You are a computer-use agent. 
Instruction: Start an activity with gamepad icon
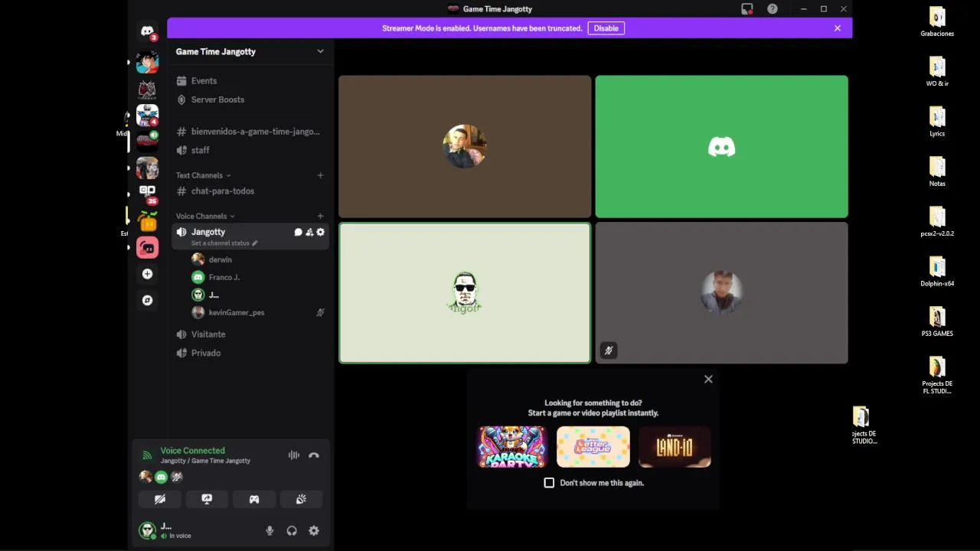coord(254,499)
